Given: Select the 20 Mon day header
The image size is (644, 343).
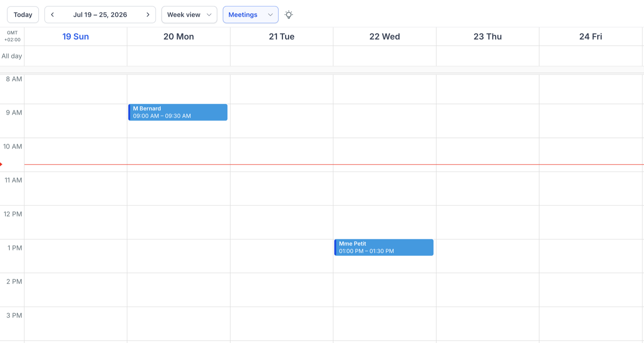Looking at the screenshot, I should [x=179, y=36].
